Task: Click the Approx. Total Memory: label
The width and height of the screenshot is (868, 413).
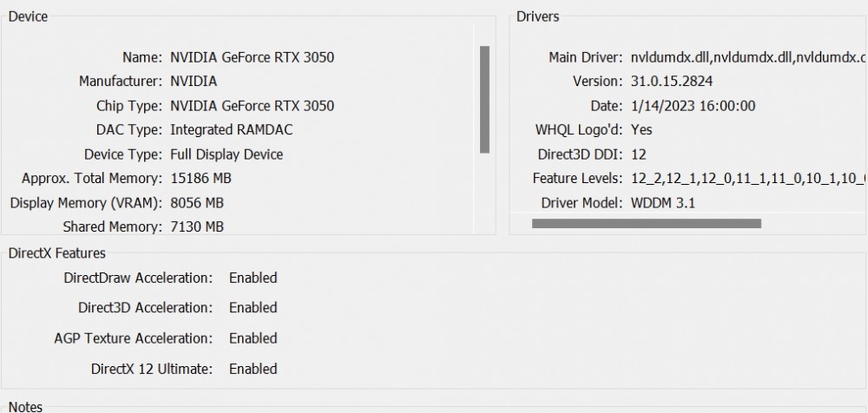Action: pos(92,178)
